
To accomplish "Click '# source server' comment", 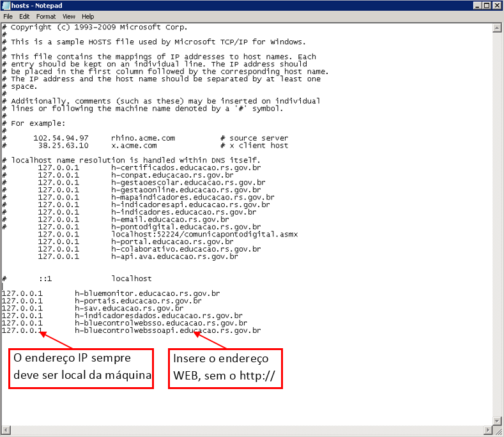I will pyautogui.click(x=254, y=138).
